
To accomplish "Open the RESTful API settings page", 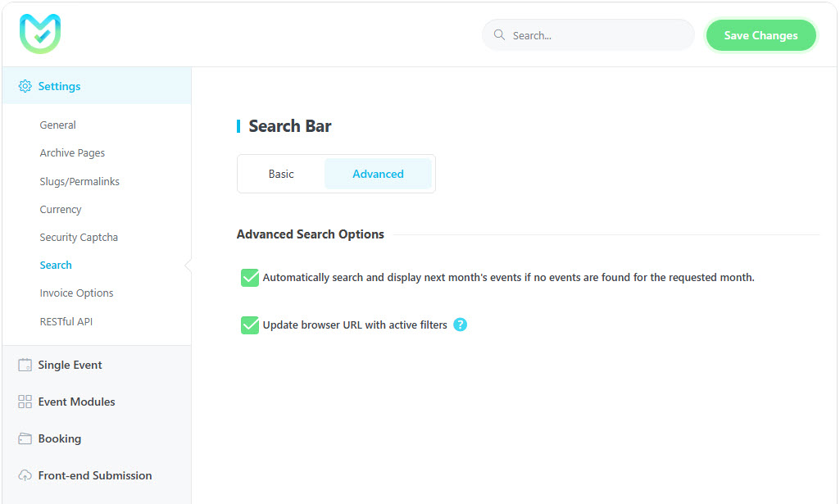I will point(66,321).
